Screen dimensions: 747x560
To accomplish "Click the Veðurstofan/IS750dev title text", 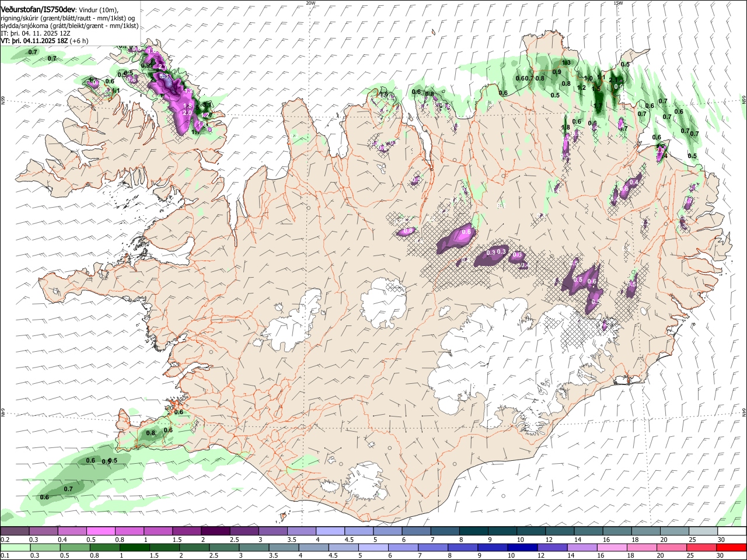I will (x=38, y=9).
